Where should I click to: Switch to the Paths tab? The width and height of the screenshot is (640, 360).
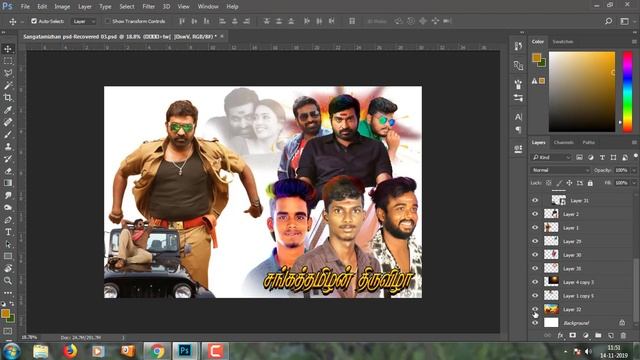(589, 142)
